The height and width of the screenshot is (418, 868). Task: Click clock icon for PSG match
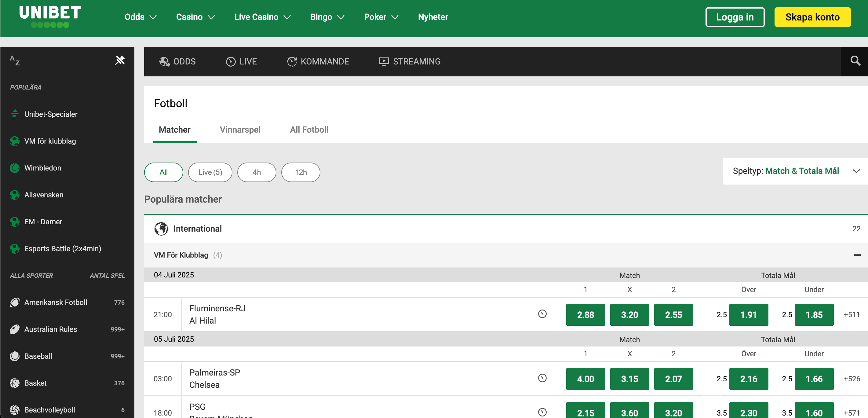point(542,412)
